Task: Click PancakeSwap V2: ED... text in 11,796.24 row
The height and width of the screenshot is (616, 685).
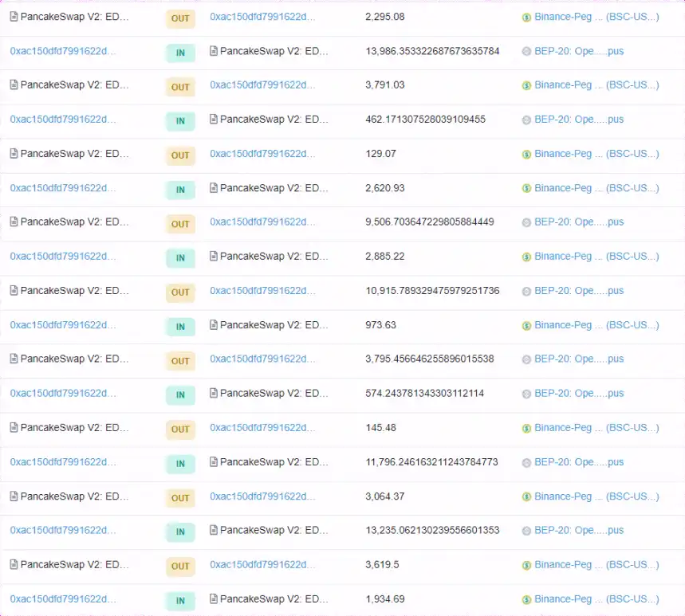Action: [x=274, y=462]
